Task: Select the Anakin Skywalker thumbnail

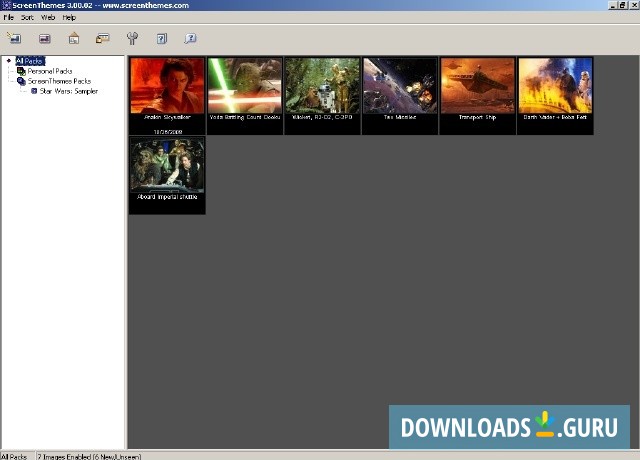Action: pos(167,96)
